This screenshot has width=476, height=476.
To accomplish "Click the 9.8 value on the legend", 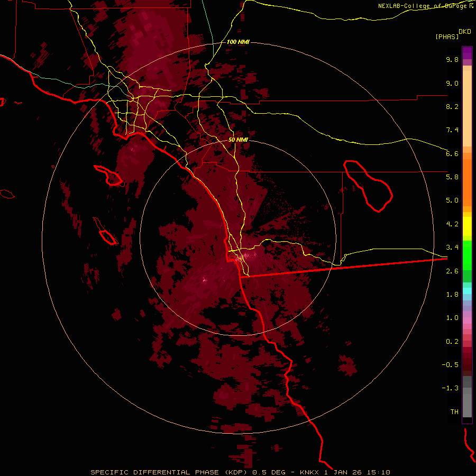I will (452, 59).
